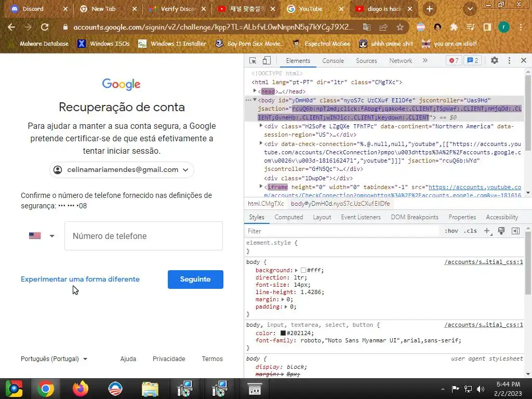Open the media control toolbar icon
The image size is (532, 399).
coord(471,27)
